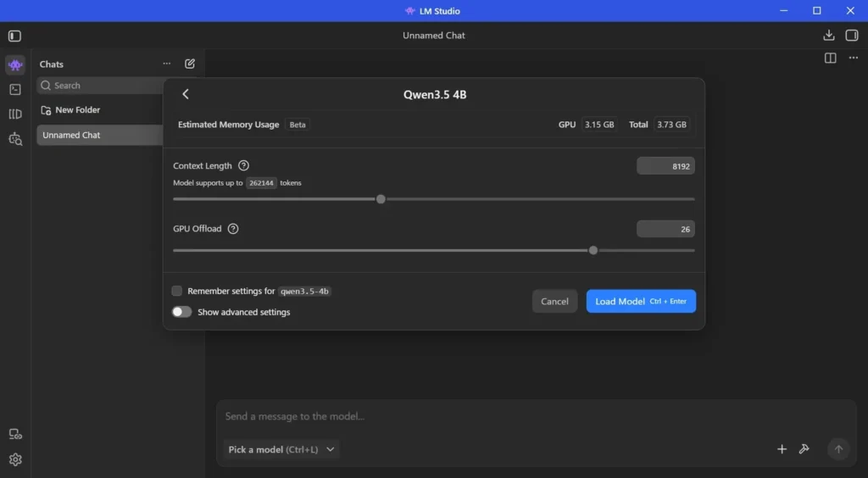The width and height of the screenshot is (868, 478).
Task: Enable Show advanced settings switch
Action: point(181,312)
